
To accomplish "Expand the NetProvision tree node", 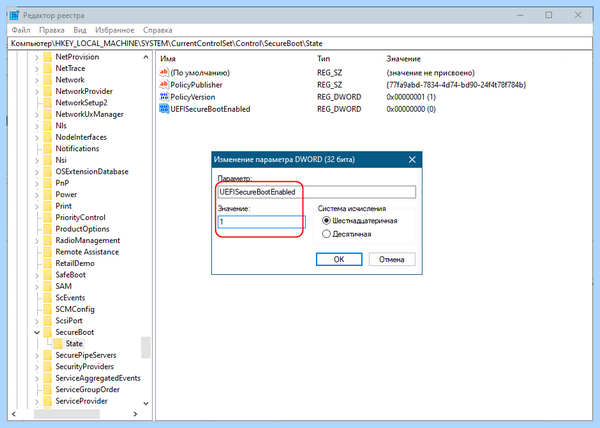I will tap(37, 57).
